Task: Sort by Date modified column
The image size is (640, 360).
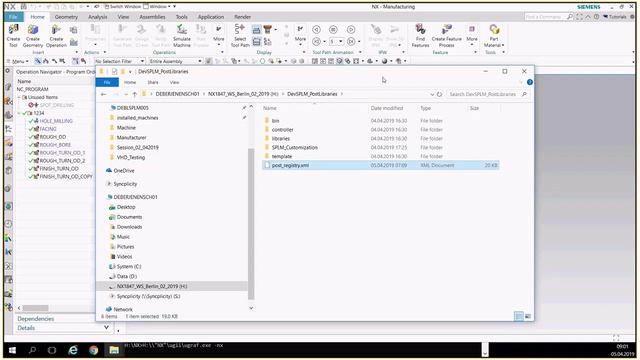Action: coord(387,108)
